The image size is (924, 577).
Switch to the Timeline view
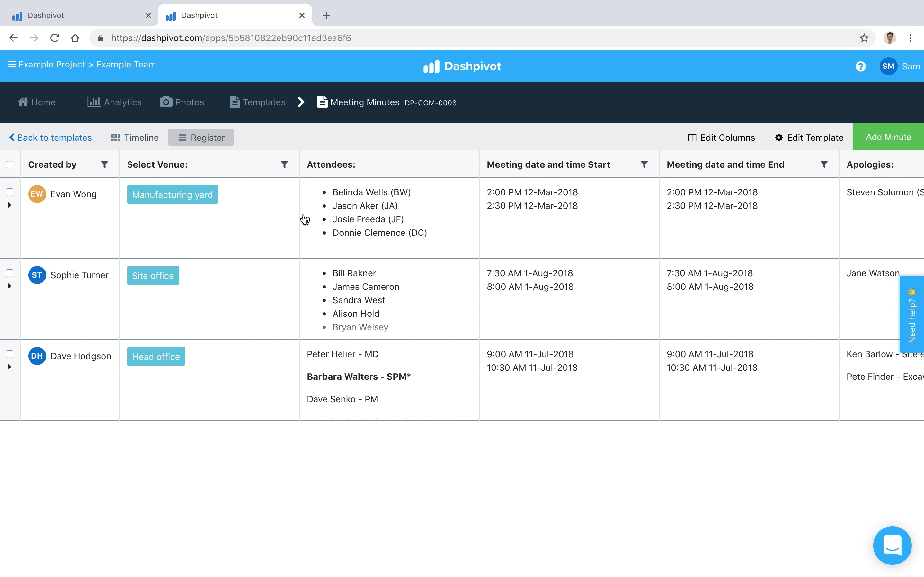pos(135,138)
